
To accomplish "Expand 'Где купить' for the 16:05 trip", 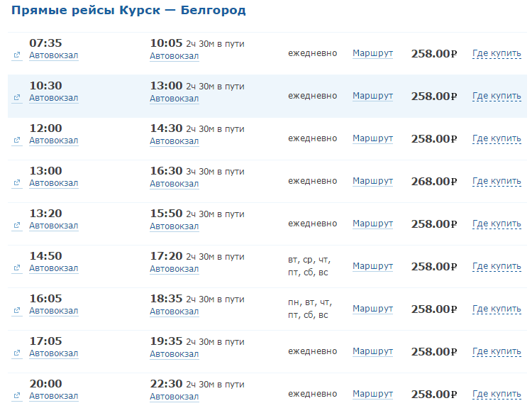I will pos(497,309).
